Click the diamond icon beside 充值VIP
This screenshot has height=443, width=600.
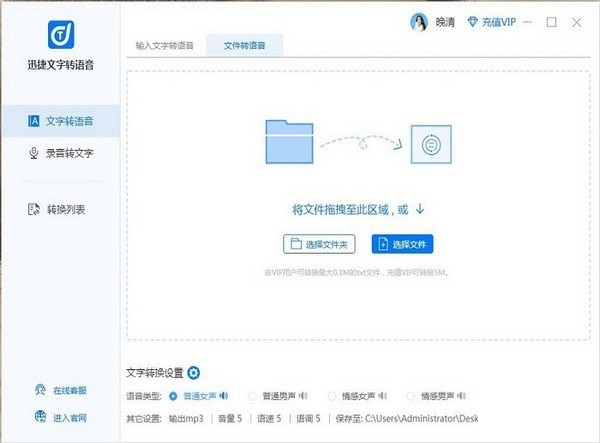tap(473, 22)
